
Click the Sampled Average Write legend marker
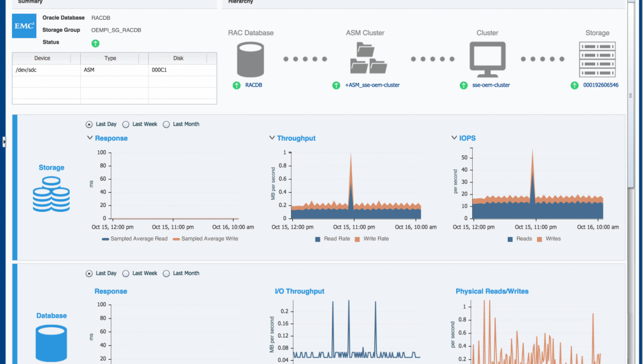click(x=176, y=239)
